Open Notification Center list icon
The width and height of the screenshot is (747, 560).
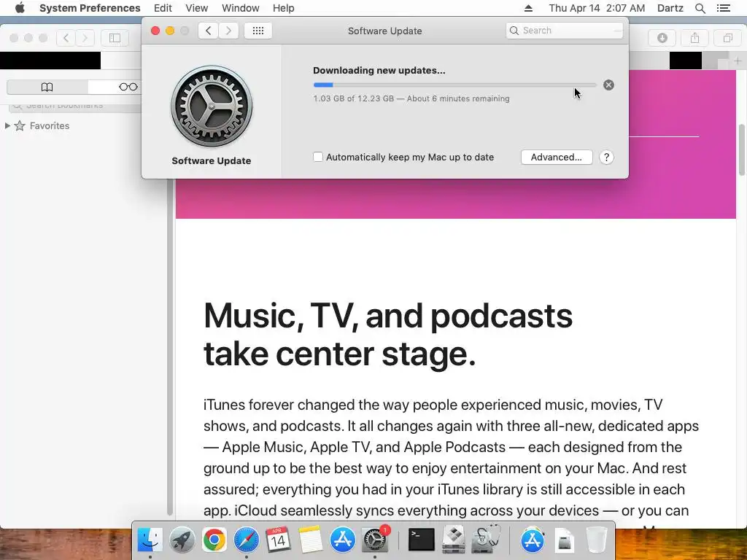tap(724, 8)
